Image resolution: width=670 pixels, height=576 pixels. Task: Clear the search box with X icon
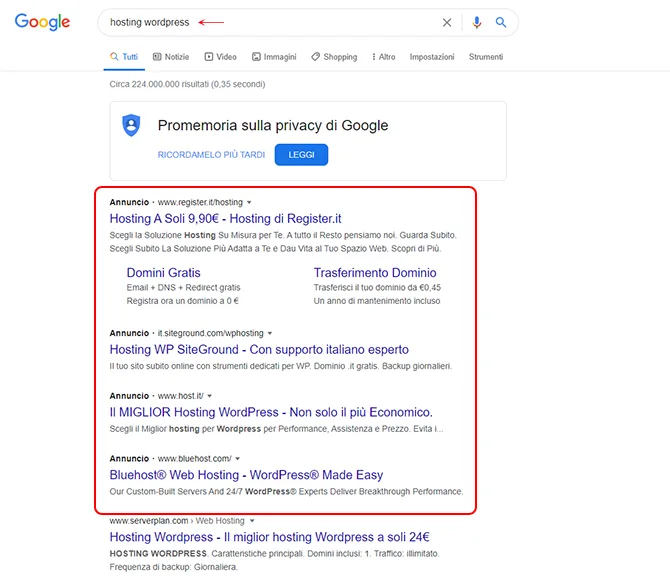(x=447, y=23)
